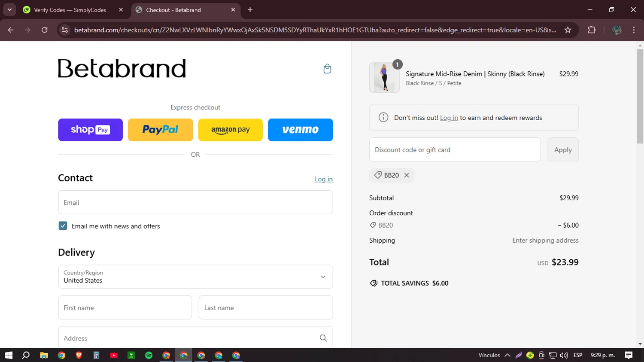Screen dimensions: 644x362
Task: Open Spotify from the taskbar
Action: pos(149,355)
